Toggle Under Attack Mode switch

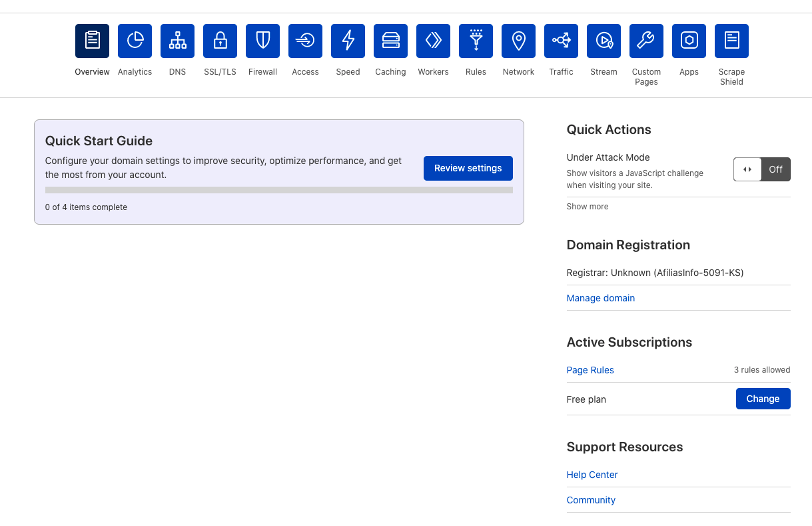point(761,169)
